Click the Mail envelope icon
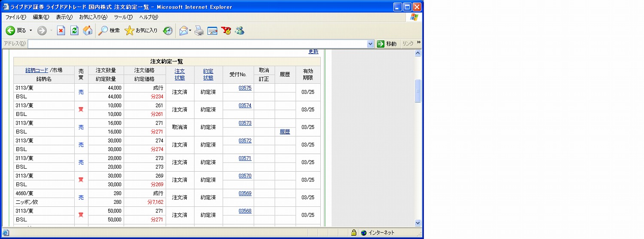Screen dimensions: 644x239 183,30
